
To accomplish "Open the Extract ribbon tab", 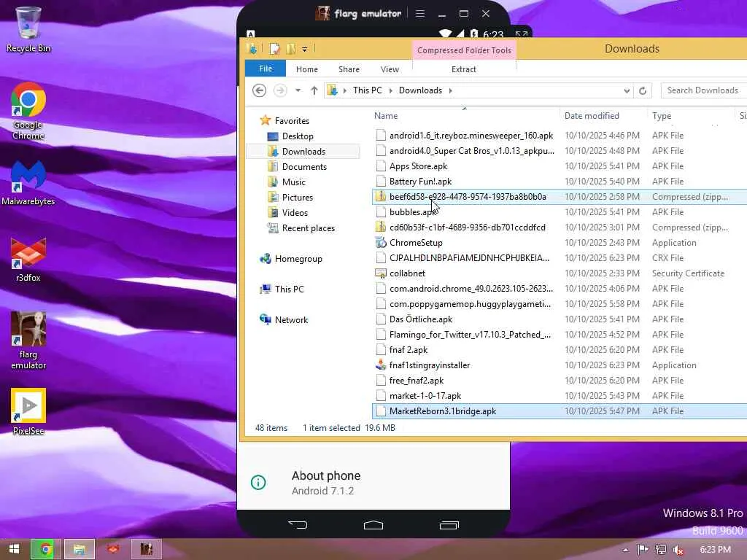I will 463,69.
